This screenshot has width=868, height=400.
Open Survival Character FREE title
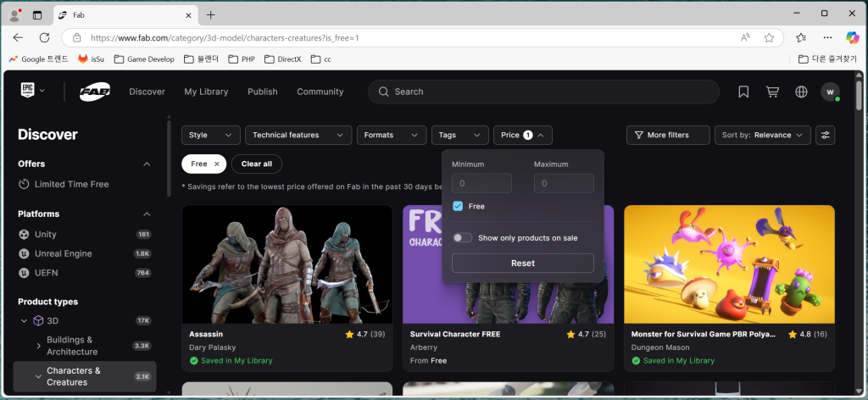pyautogui.click(x=455, y=334)
